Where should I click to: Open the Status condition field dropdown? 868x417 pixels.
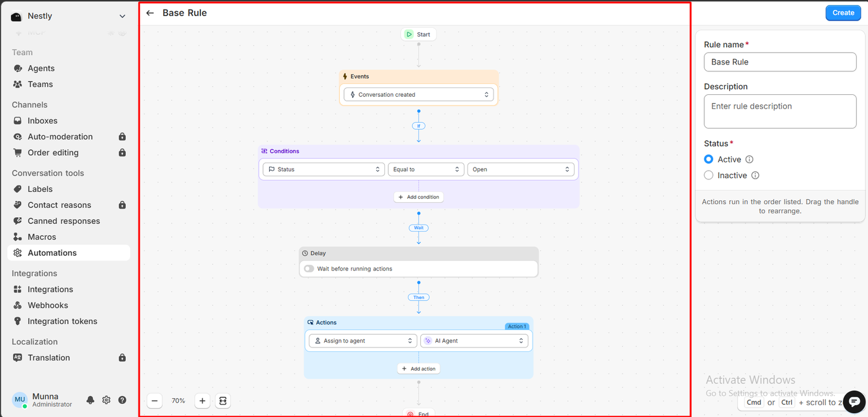point(323,169)
